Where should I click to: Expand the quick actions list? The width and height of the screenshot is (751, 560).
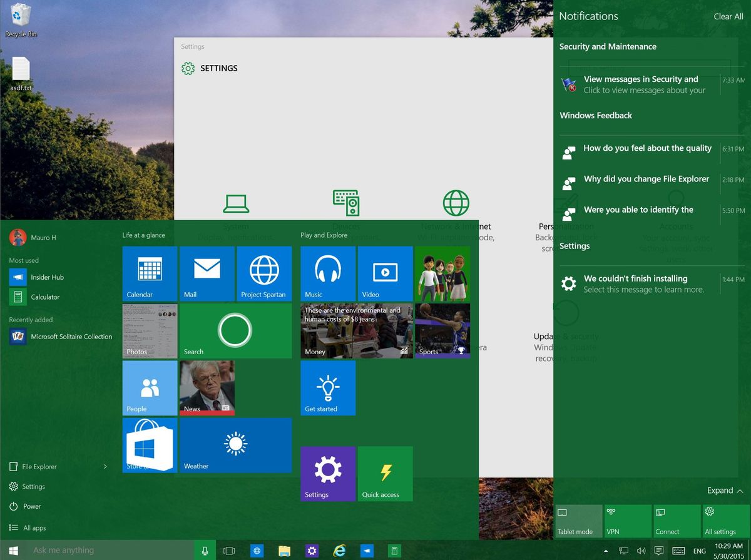[724, 491]
